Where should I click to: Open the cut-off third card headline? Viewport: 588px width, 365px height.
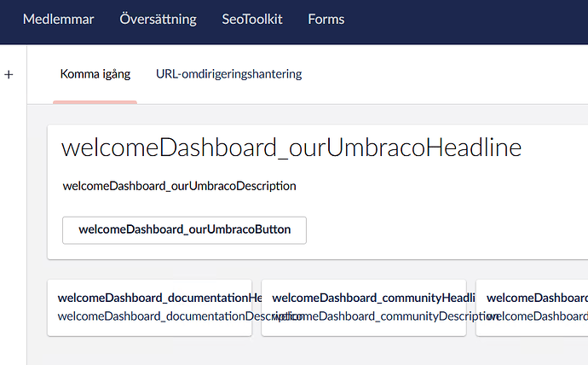click(x=537, y=298)
